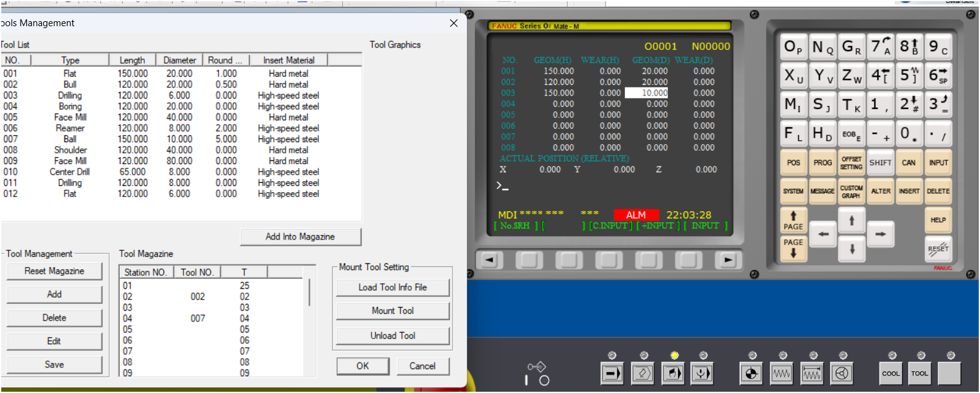This screenshot has width=980, height=393.
Task: Select tool 003 Drilling in the Tool List
Action: coord(181,95)
